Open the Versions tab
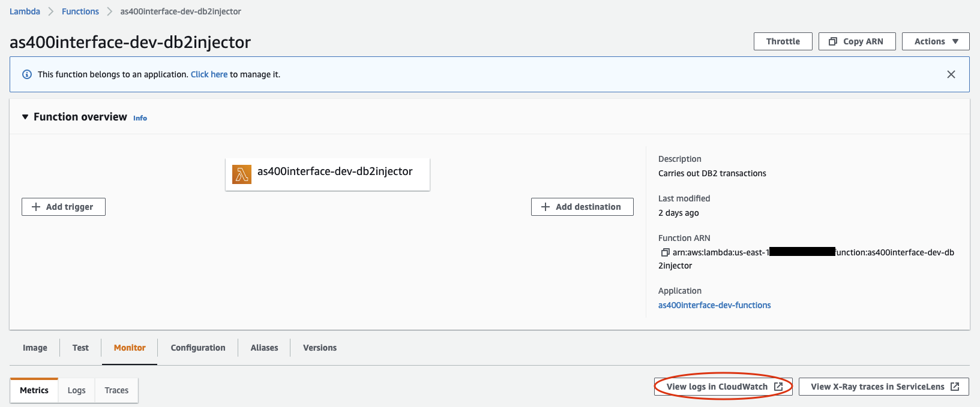 (320, 348)
